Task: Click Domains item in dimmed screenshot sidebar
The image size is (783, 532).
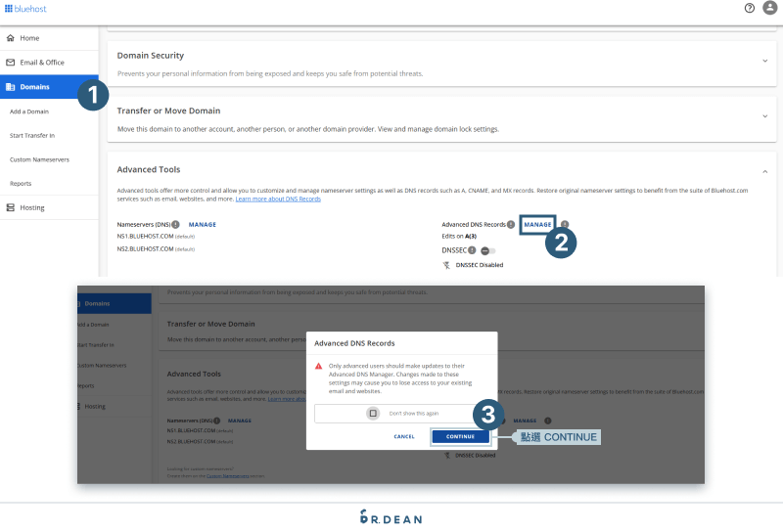Action: [x=115, y=303]
